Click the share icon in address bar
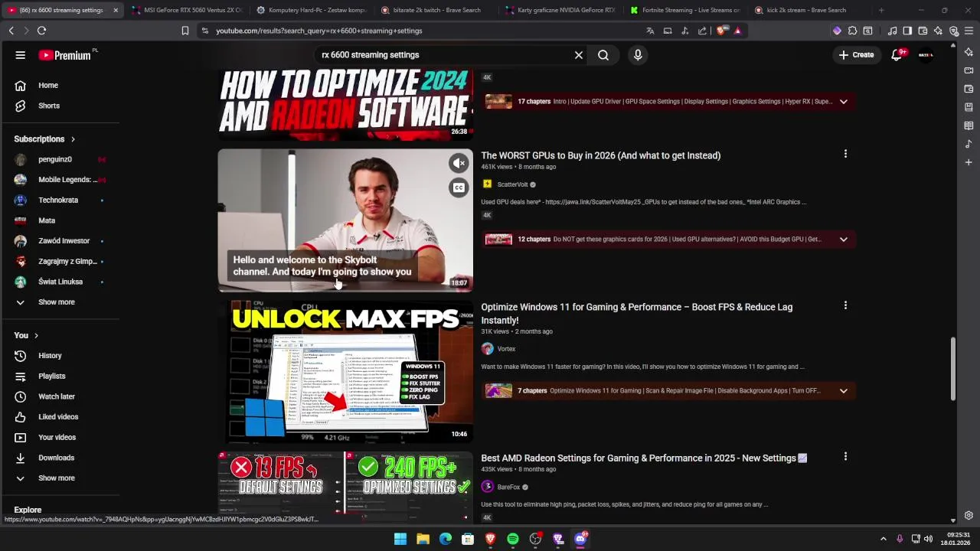The image size is (980, 551). [x=702, y=31]
